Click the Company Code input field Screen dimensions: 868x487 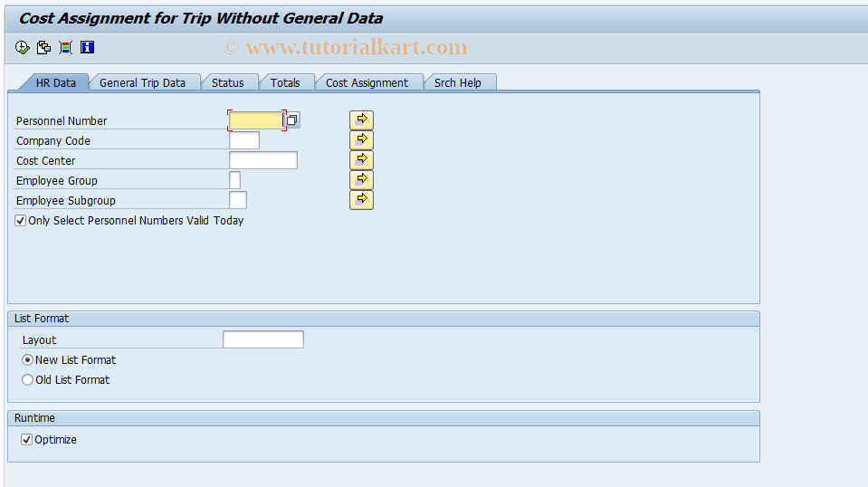pos(244,140)
